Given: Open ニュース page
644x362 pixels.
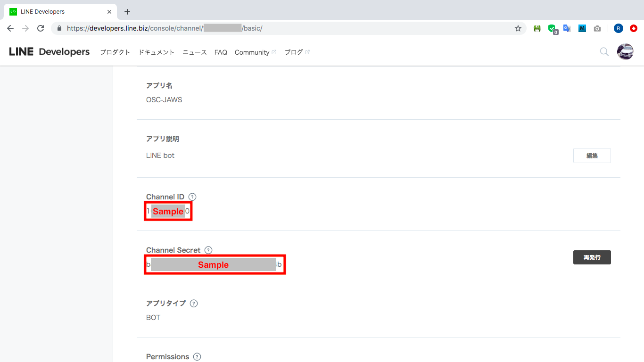Looking at the screenshot, I should 195,52.
